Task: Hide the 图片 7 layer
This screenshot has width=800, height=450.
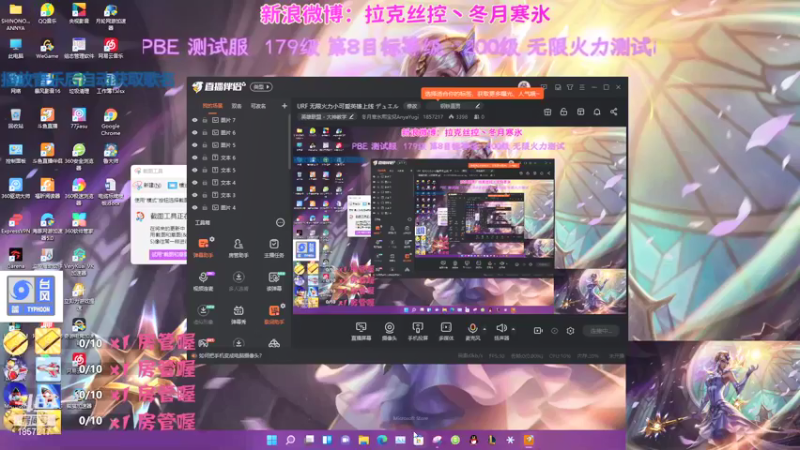Action: click(x=194, y=120)
